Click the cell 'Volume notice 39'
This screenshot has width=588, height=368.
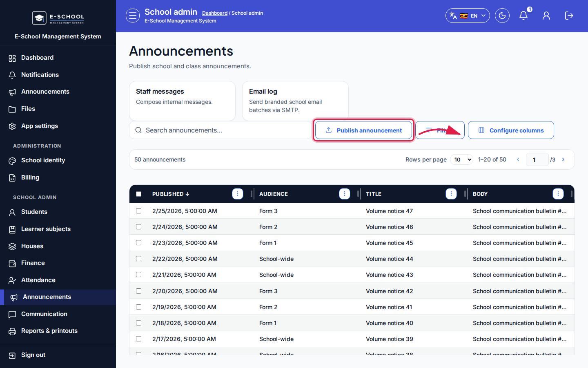[390, 339]
